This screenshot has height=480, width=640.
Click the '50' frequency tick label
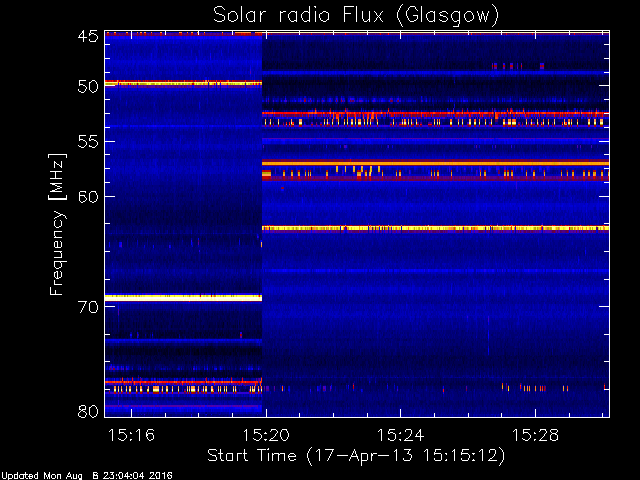coord(88,87)
